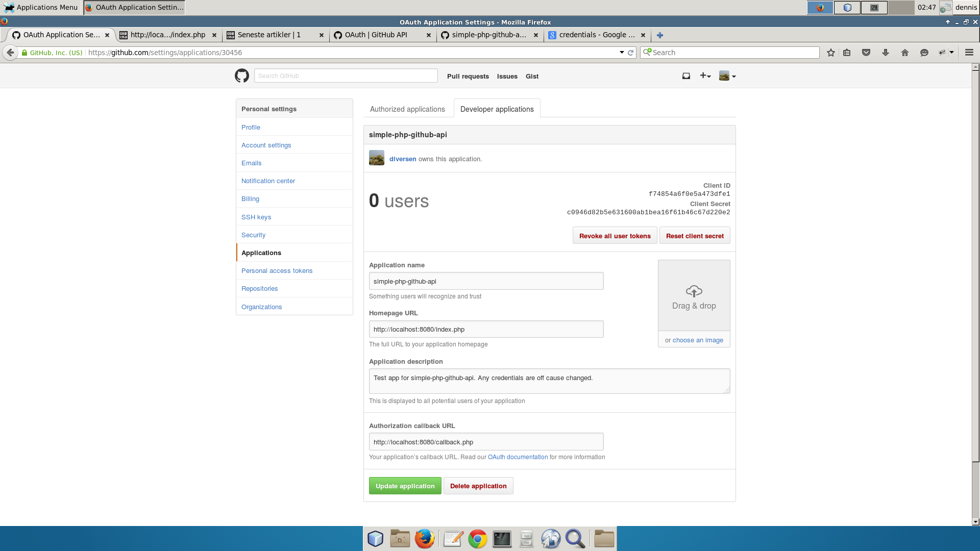
Task: Click the Authorization callback URL field
Action: pos(486,442)
